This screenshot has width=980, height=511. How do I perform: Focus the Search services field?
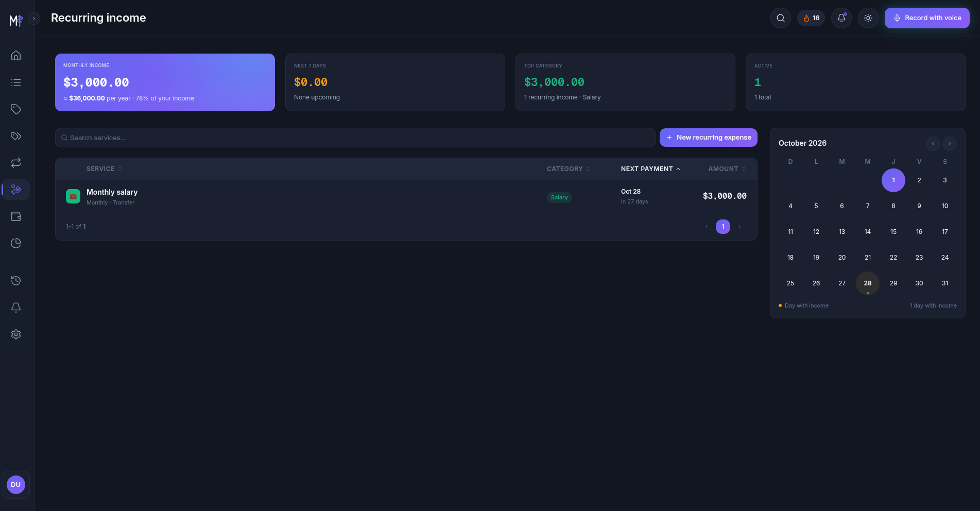355,138
